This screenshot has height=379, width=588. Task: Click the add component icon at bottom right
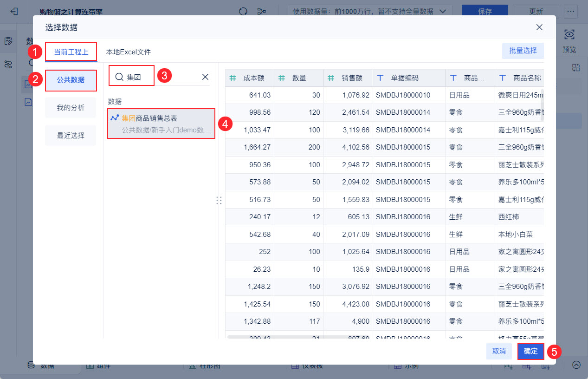[509, 366]
